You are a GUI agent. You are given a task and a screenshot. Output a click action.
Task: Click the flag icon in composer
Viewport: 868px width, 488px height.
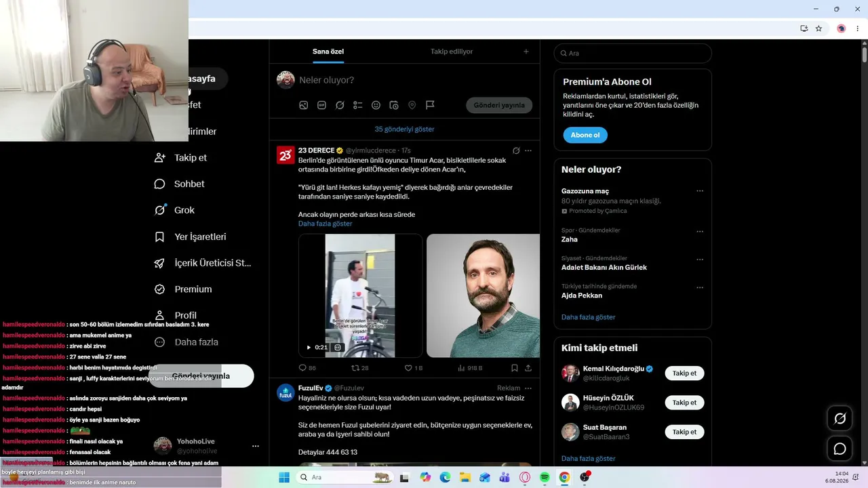430,105
